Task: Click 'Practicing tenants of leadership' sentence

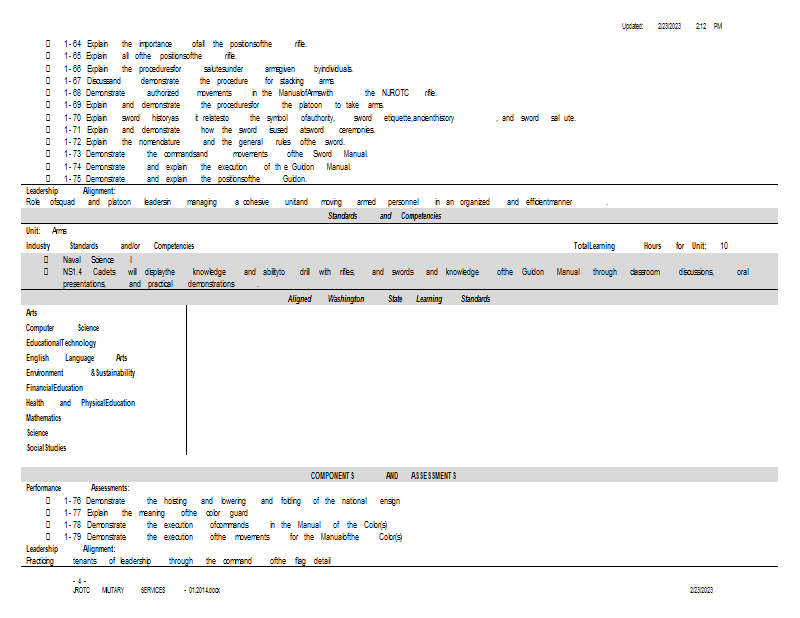Action: (x=179, y=561)
